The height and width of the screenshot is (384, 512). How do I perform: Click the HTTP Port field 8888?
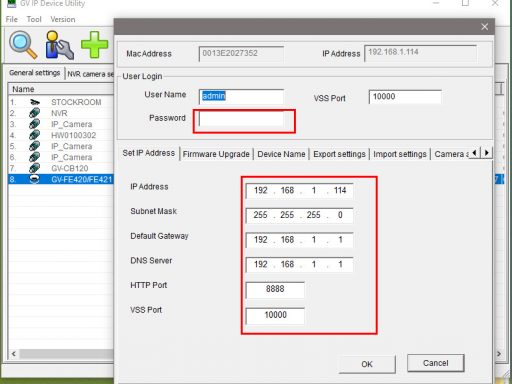275,289
